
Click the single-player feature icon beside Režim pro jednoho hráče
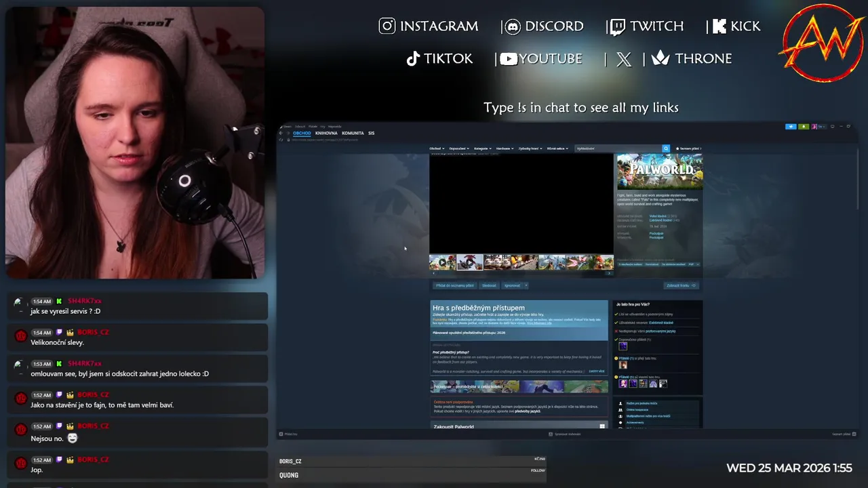620,403
